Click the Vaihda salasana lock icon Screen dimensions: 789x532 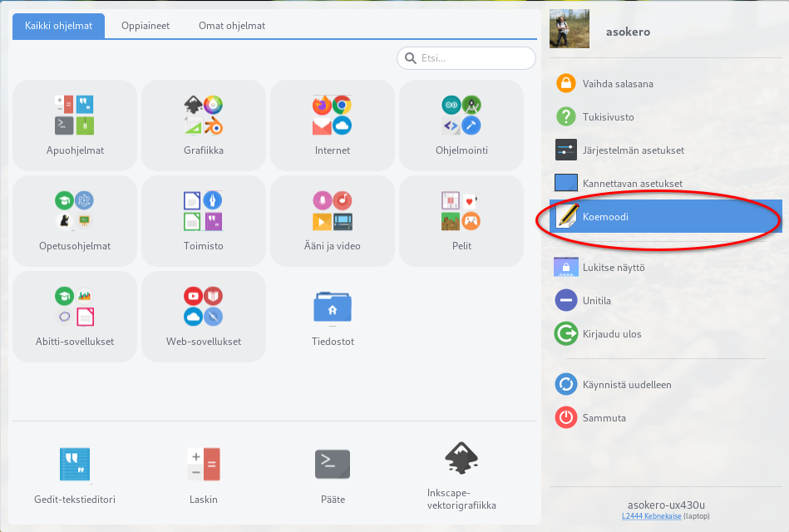(565, 84)
